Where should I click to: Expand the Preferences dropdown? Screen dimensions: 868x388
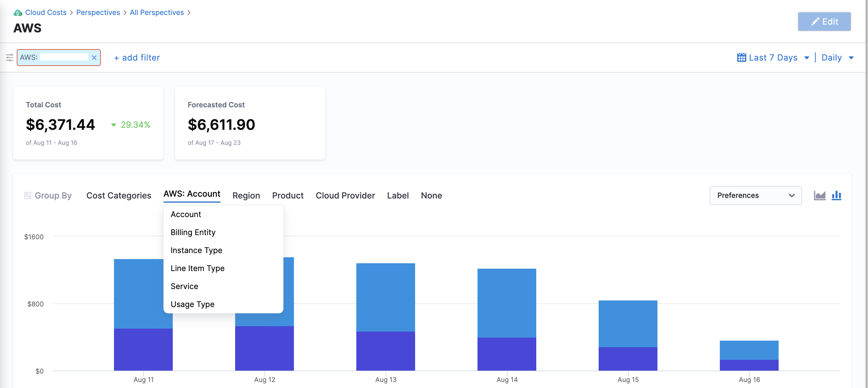(x=756, y=195)
